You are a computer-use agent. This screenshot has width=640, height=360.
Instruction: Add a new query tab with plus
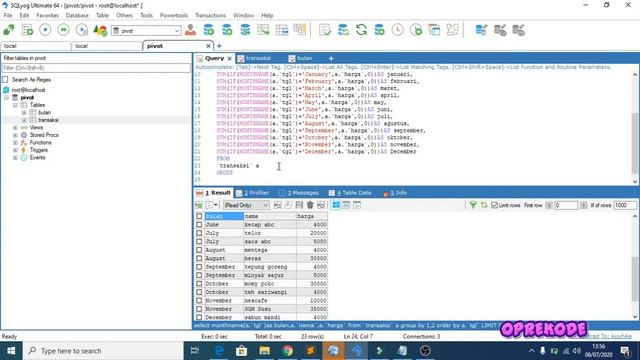click(x=331, y=58)
